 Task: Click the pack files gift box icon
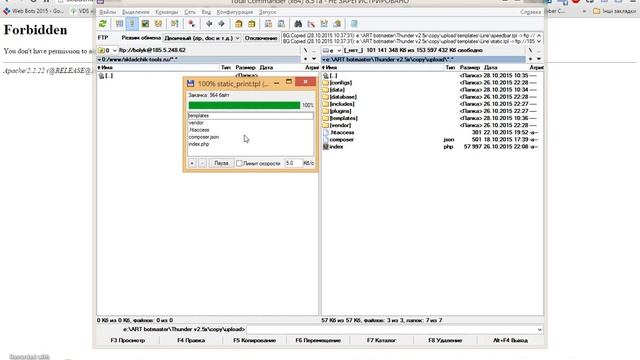tap(239, 24)
